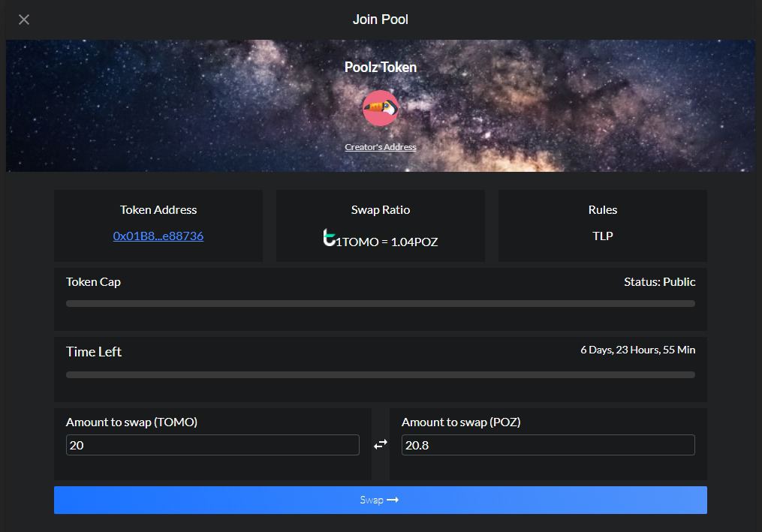Screen dimensions: 762x532
Task: Click the blue Swap button
Action: coord(381,500)
